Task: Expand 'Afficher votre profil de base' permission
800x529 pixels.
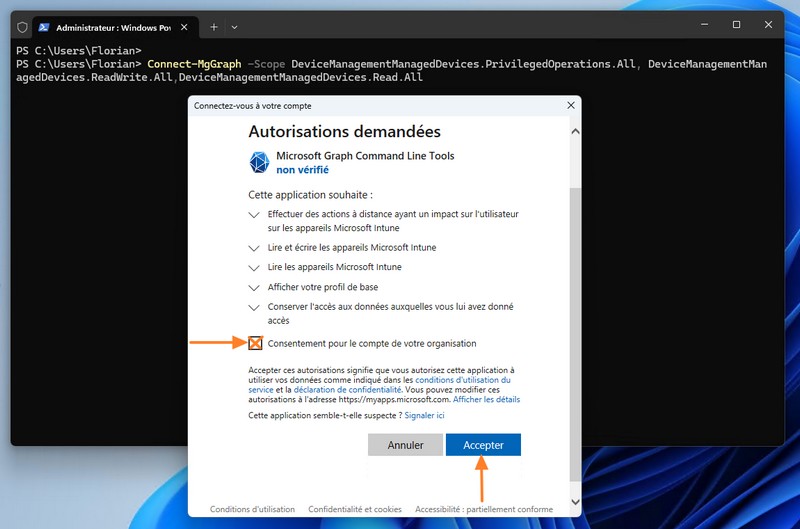Action: [254, 288]
